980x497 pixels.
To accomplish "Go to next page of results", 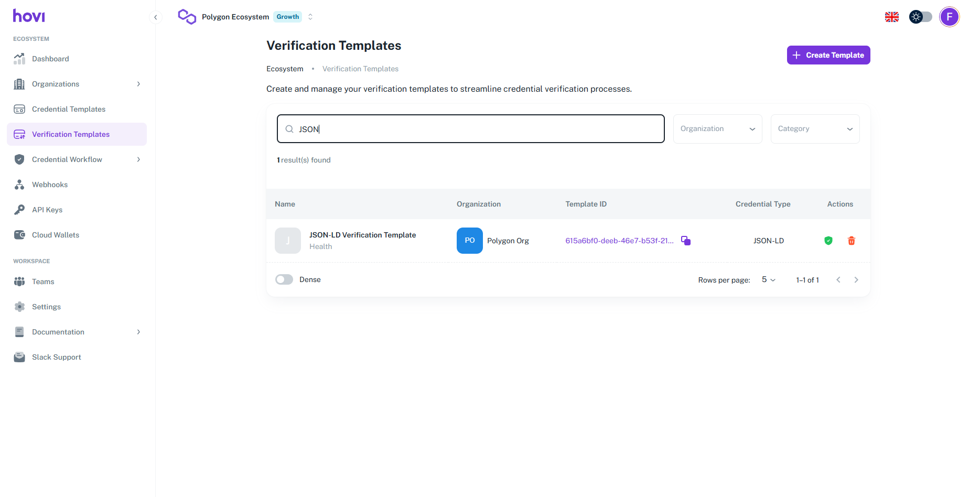I will point(856,280).
